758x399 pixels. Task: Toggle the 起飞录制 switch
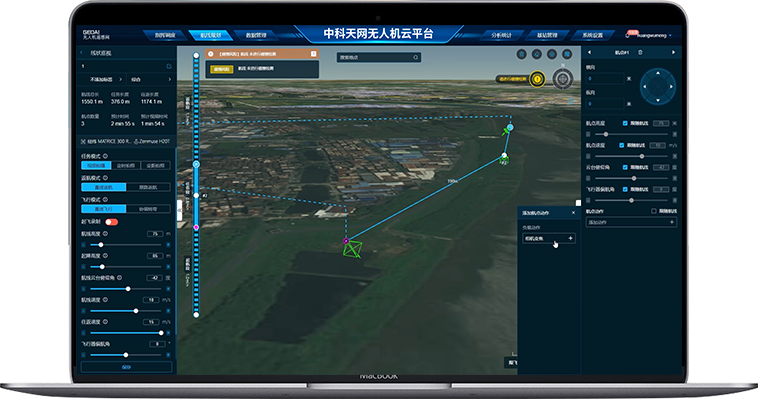pyautogui.click(x=112, y=222)
